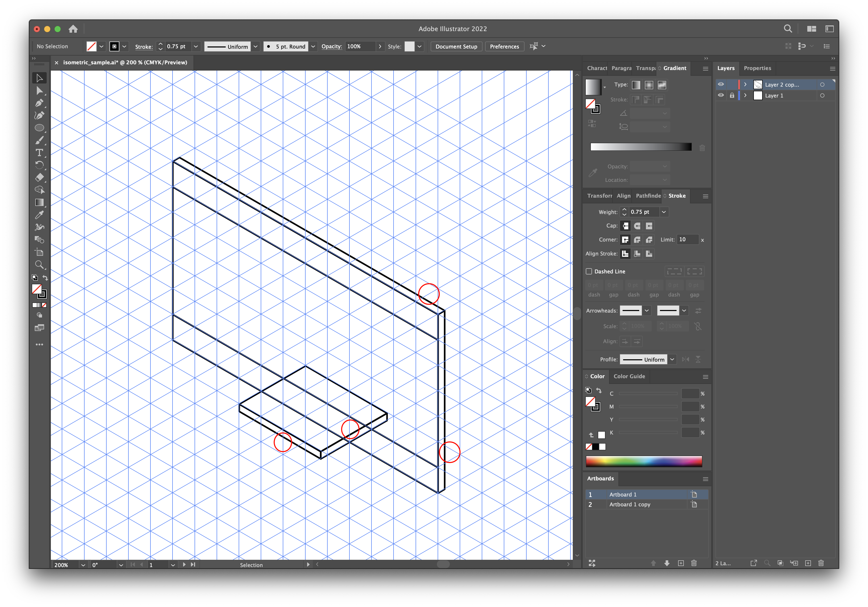Select Artboard 1 copy row
Image resolution: width=868 pixels, height=607 pixels.
click(646, 505)
